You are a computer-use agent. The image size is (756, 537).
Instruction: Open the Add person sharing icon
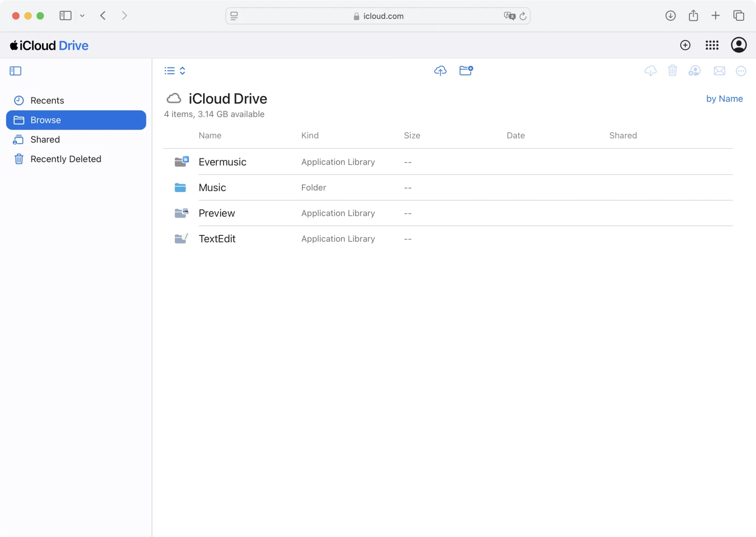pyautogui.click(x=695, y=70)
